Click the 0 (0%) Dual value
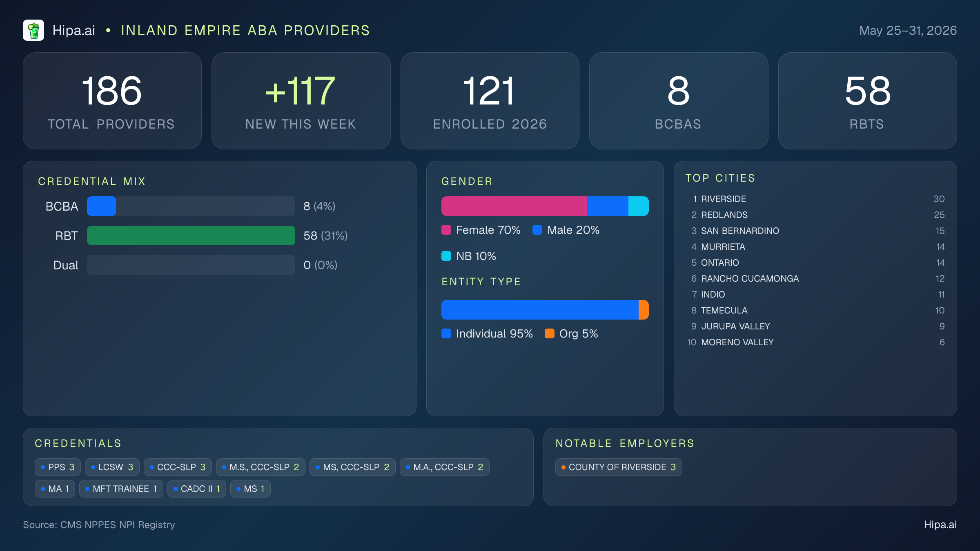This screenshot has height=551, width=980. [x=320, y=265]
